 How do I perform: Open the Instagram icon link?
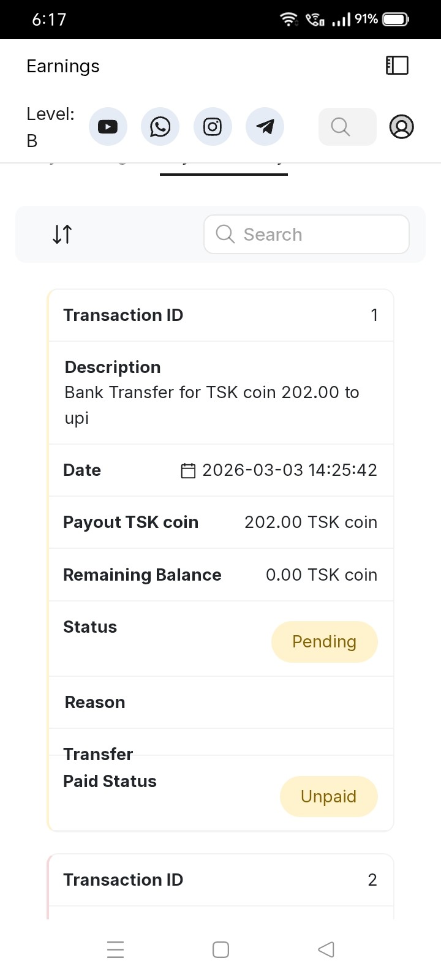click(x=213, y=127)
